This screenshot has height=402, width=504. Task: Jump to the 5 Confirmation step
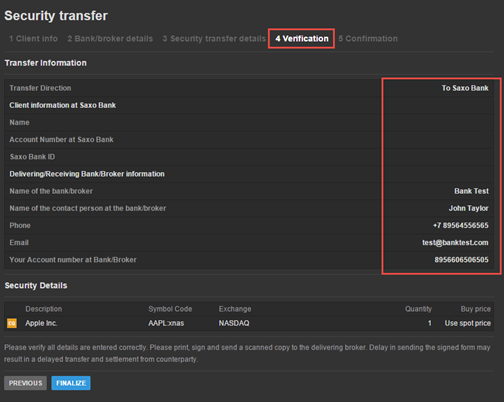click(368, 39)
